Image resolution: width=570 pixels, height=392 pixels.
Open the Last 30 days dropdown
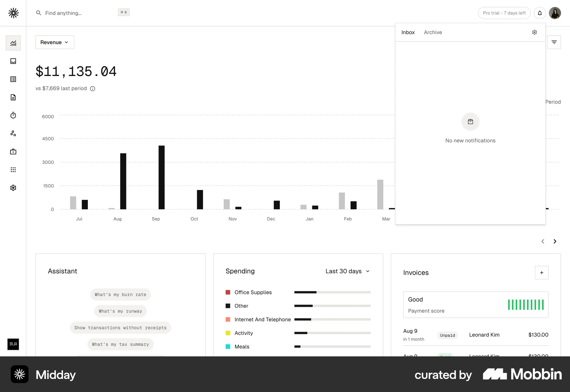click(x=347, y=271)
